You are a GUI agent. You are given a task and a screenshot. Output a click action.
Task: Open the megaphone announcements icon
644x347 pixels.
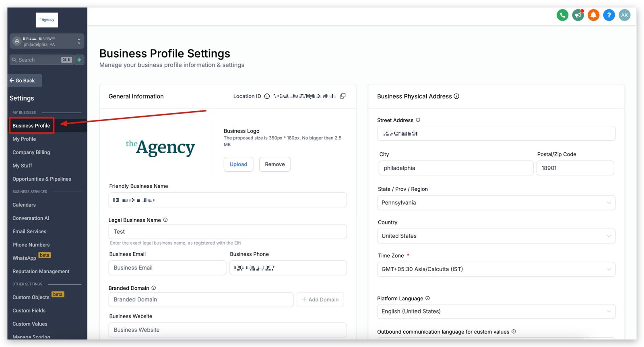(578, 15)
